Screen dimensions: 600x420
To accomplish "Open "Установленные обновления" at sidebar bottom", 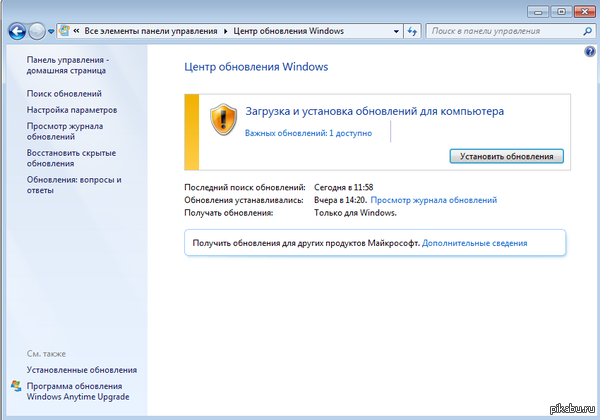I will coord(82,370).
